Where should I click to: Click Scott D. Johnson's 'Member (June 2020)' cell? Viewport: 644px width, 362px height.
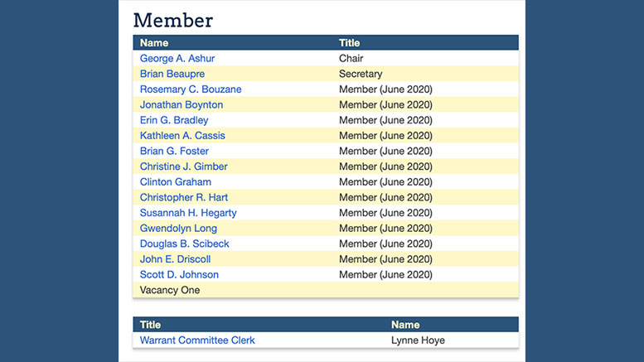[x=385, y=274]
